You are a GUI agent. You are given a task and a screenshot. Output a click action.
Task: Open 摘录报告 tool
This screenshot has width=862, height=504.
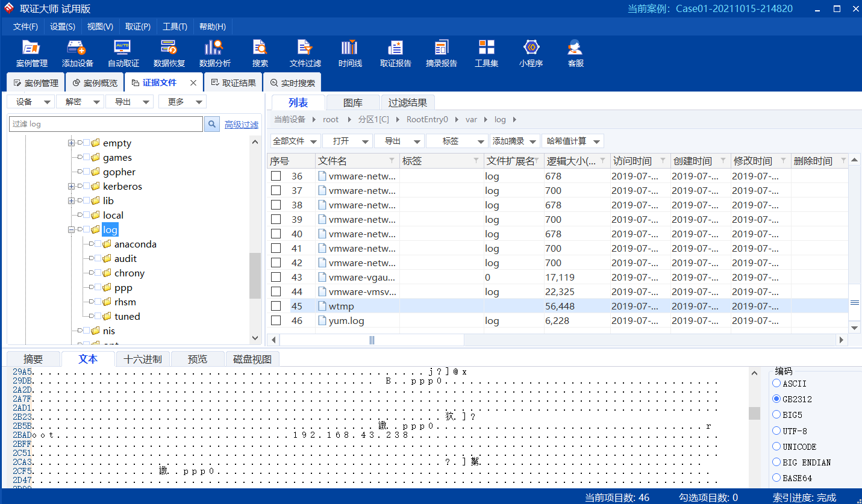click(442, 54)
